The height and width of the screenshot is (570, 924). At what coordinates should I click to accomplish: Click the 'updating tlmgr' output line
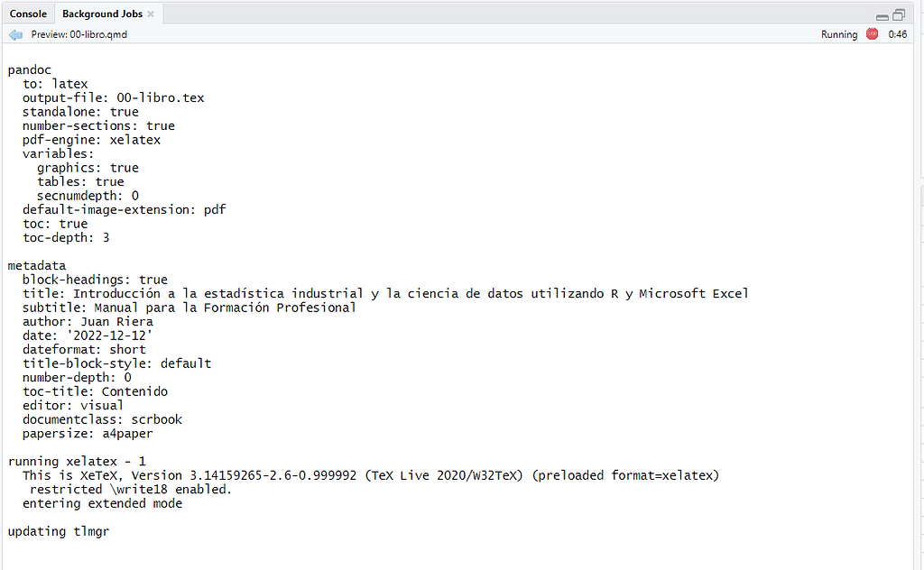59,532
